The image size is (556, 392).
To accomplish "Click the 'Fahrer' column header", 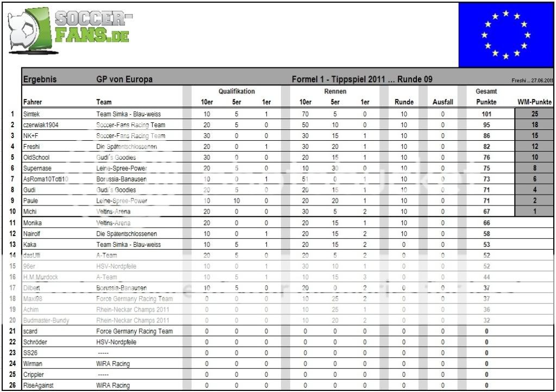I will (x=33, y=102).
